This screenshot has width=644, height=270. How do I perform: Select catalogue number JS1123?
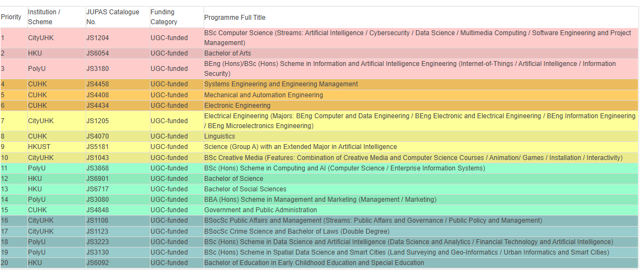coord(97,232)
